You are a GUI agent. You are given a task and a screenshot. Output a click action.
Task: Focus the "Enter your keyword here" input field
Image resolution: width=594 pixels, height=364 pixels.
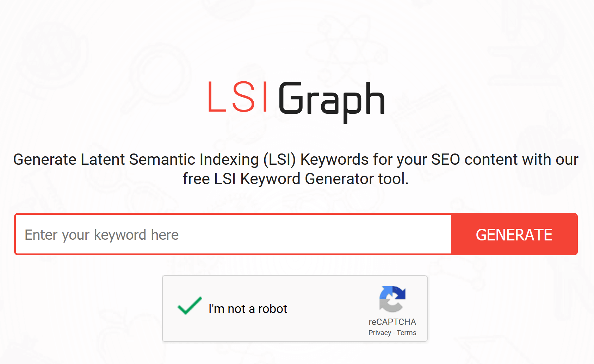[233, 234]
